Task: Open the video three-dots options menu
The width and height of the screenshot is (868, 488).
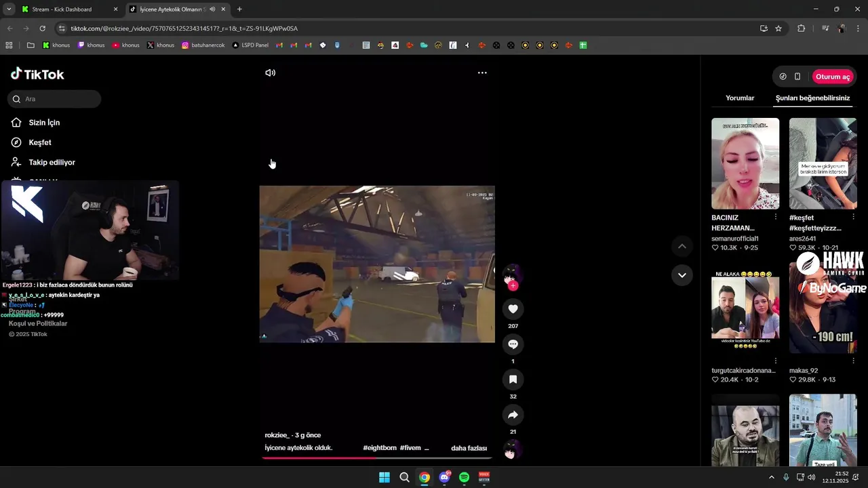Action: [482, 73]
